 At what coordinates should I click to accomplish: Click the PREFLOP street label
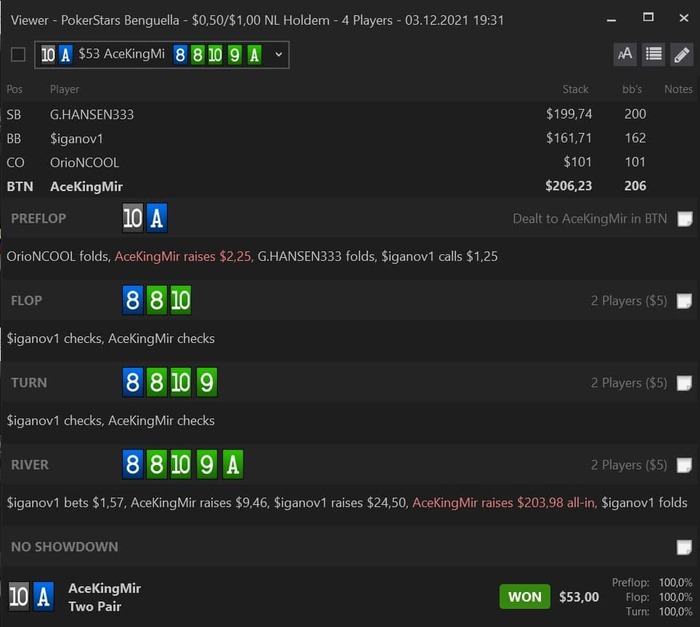pyautogui.click(x=38, y=219)
